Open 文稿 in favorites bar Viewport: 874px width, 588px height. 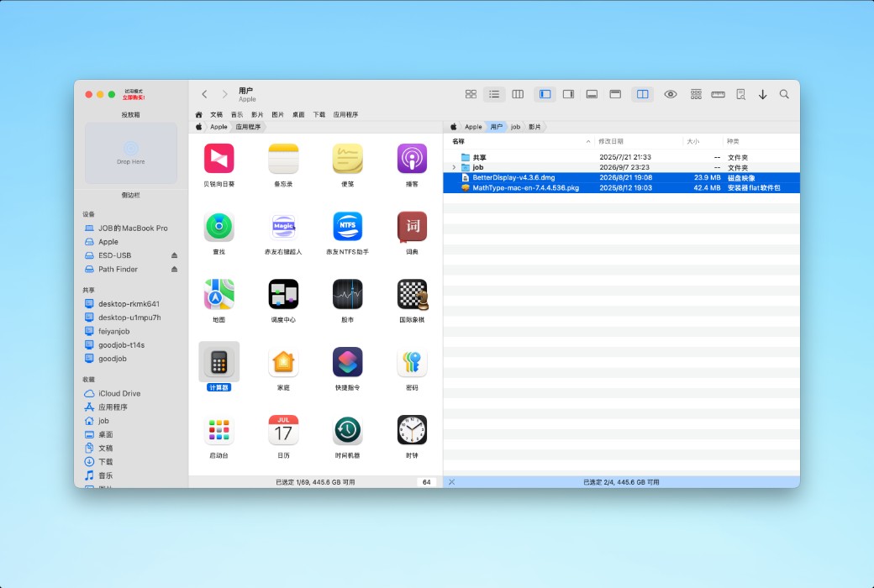click(216, 114)
